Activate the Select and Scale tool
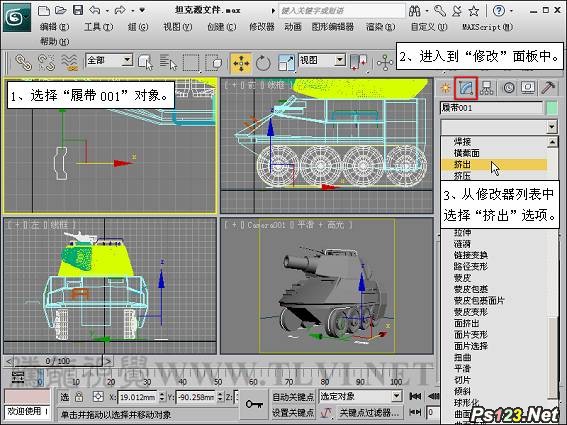 click(286, 62)
